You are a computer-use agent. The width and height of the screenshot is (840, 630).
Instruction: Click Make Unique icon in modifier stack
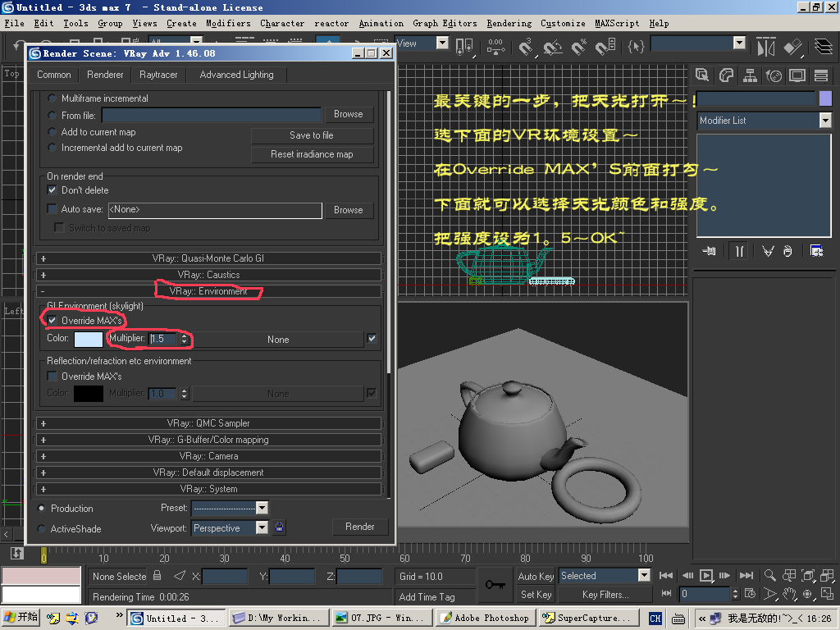pyautogui.click(x=768, y=251)
